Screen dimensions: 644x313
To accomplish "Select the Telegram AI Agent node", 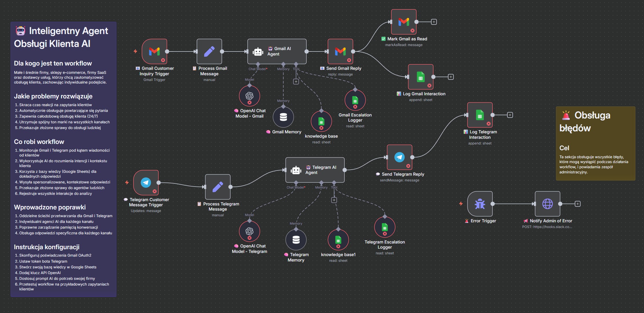I will (x=315, y=170).
